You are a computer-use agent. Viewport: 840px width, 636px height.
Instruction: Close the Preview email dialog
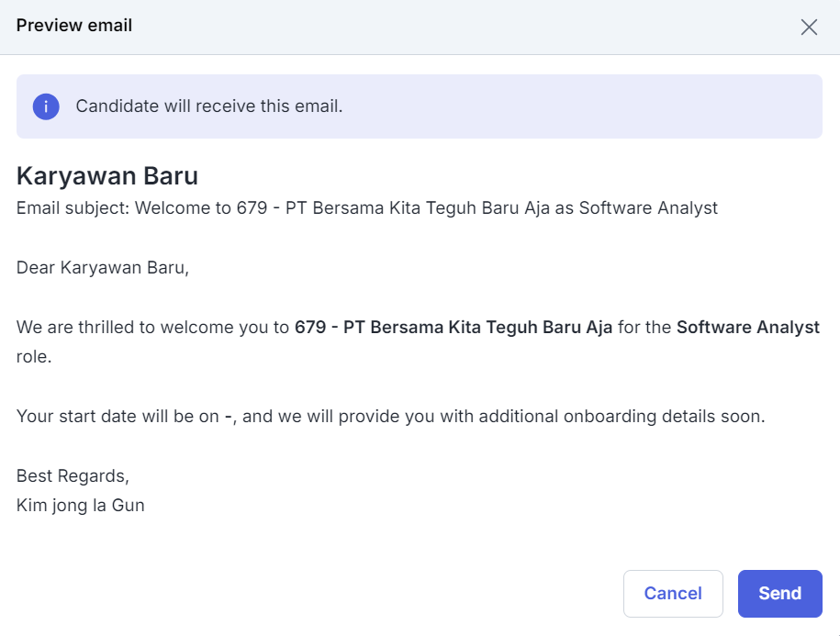pyautogui.click(x=809, y=27)
